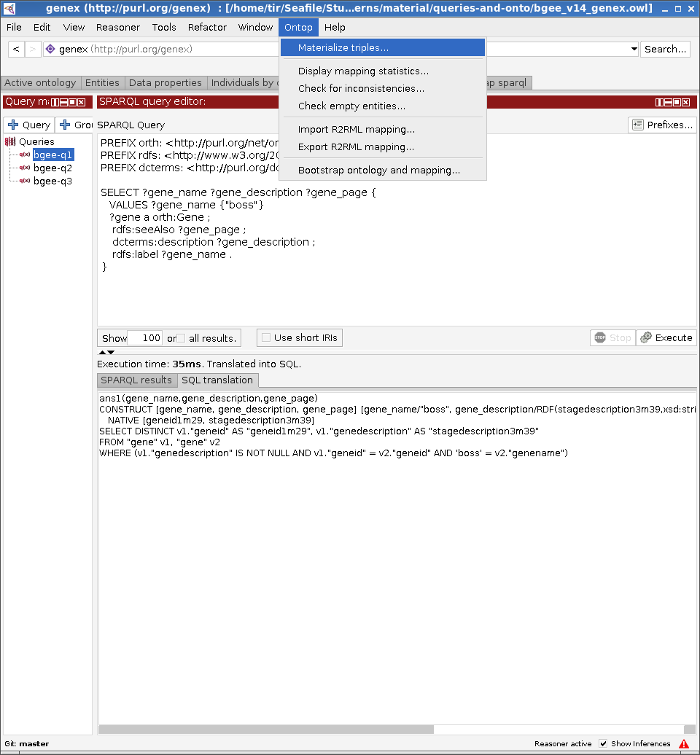Image resolution: width=700 pixels, height=755 pixels.
Task: Click the Stop sign icon
Action: 600,337
